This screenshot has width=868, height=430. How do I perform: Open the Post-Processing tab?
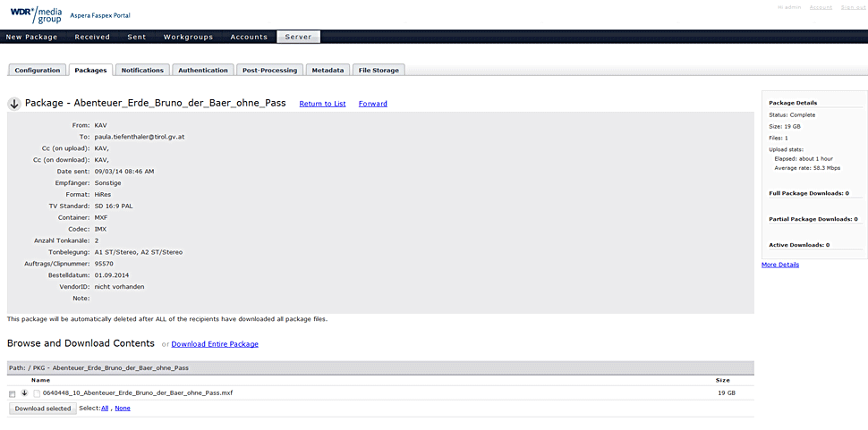coord(269,70)
